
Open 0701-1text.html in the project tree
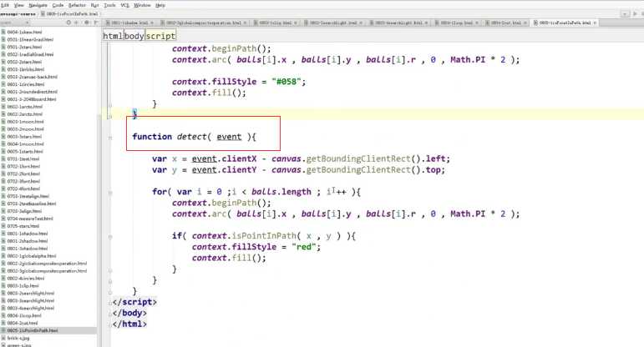[x=23, y=158]
